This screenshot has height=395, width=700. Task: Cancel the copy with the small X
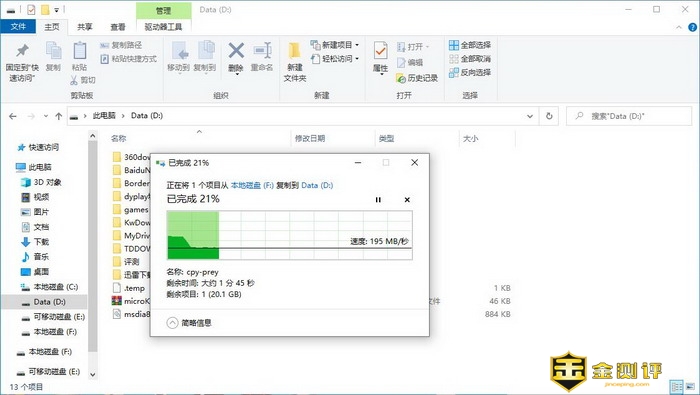point(407,200)
